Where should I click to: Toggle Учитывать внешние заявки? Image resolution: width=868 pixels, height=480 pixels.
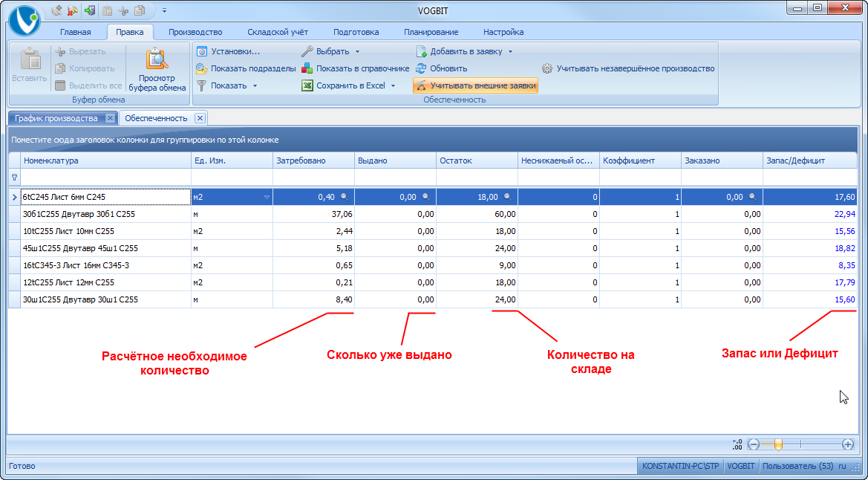click(475, 86)
